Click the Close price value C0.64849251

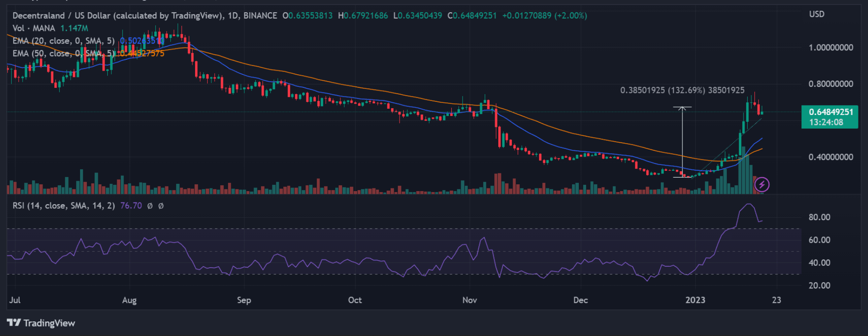(x=472, y=15)
